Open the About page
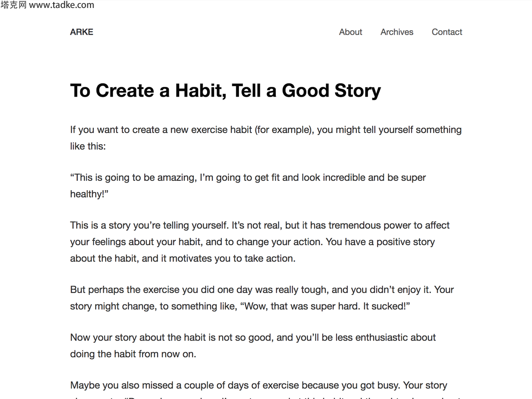 pyautogui.click(x=350, y=32)
